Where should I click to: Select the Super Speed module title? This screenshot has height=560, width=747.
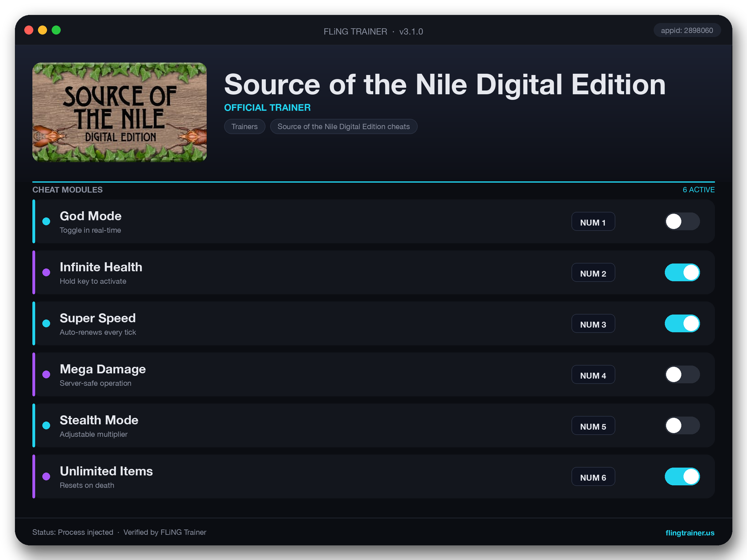98,318
